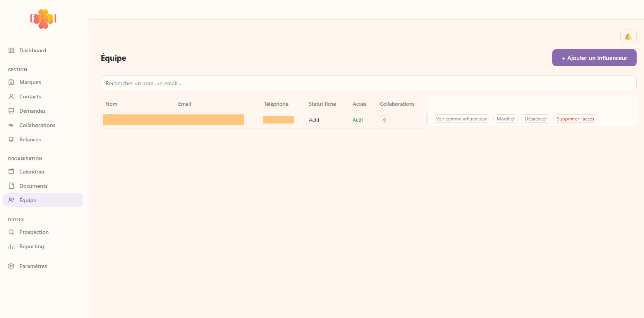Viewport: 644px width, 318px height.
Task: Go to Documents
Action: tap(43, 186)
